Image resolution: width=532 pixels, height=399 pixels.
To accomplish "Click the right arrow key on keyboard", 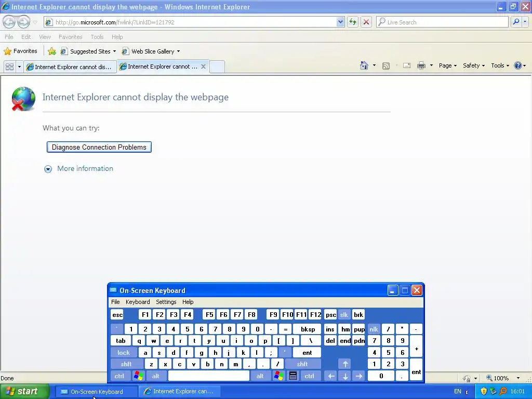I will pyautogui.click(x=358, y=376).
